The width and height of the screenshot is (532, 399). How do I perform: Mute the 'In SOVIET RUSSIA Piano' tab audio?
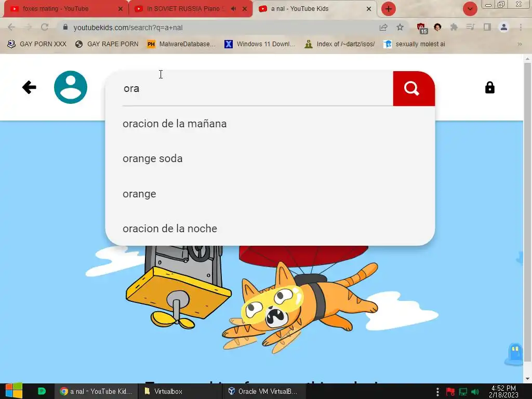(233, 9)
